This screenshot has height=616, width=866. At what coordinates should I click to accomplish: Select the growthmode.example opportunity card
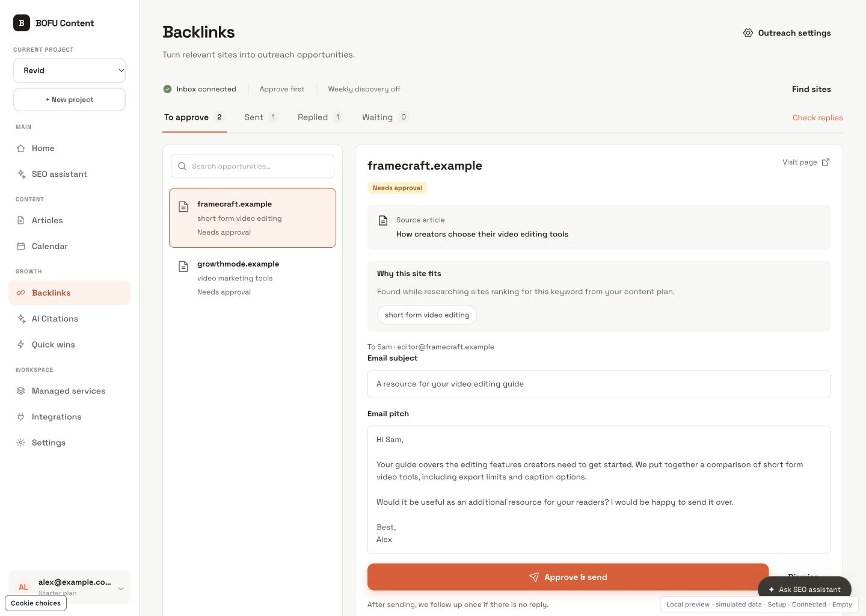coord(253,278)
